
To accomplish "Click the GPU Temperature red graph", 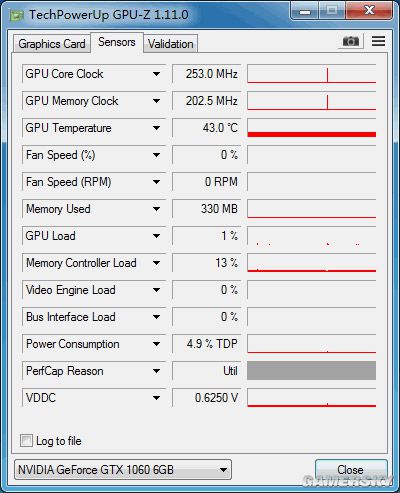I will click(x=311, y=128).
